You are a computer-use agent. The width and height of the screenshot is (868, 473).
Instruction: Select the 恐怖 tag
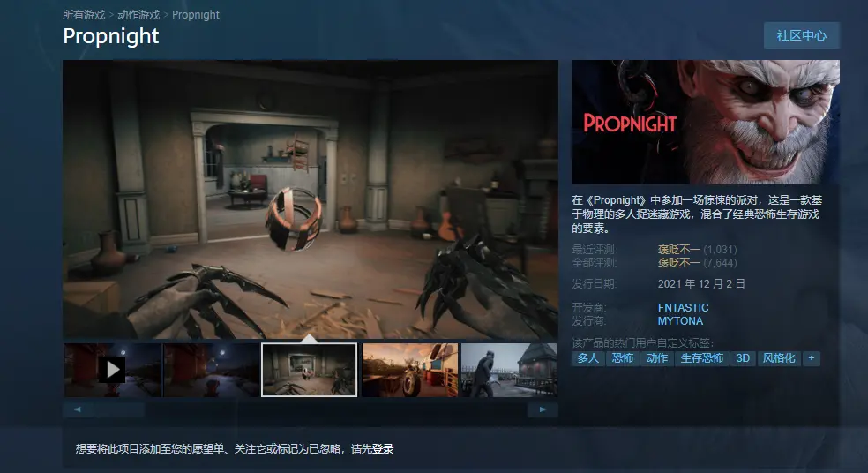(x=622, y=358)
